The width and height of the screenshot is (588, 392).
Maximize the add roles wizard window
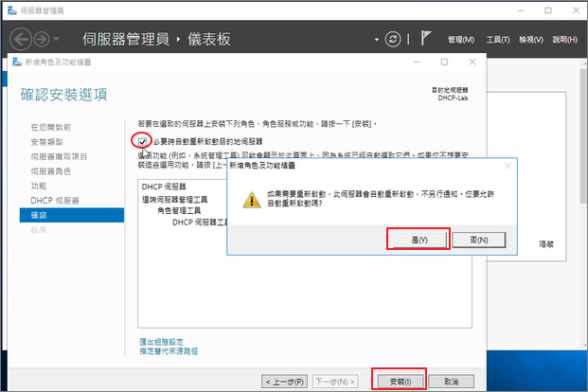pos(444,62)
